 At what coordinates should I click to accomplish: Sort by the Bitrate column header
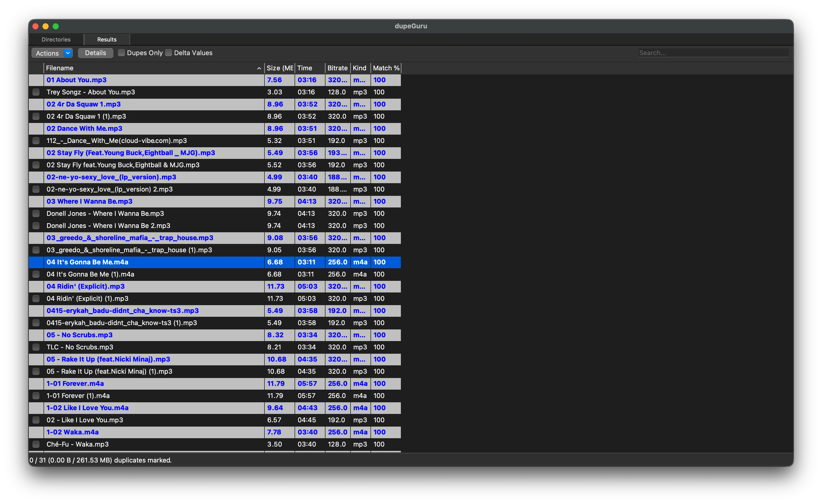pos(338,68)
